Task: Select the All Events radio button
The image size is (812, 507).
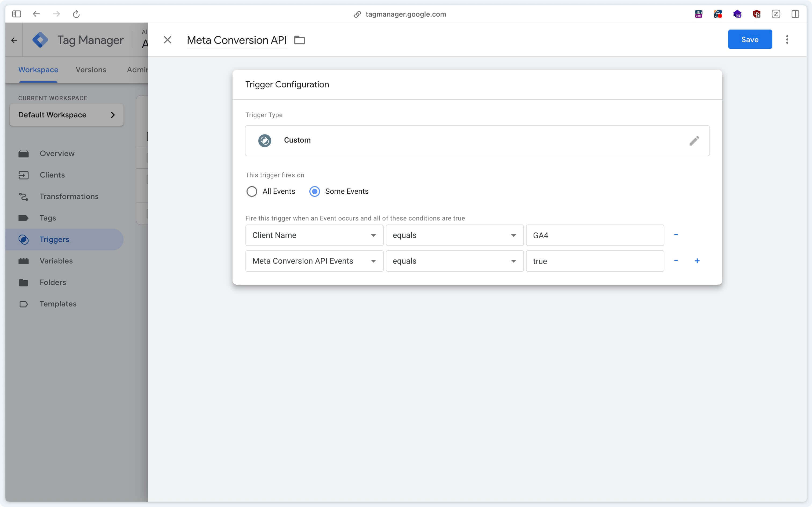Action: (x=252, y=191)
